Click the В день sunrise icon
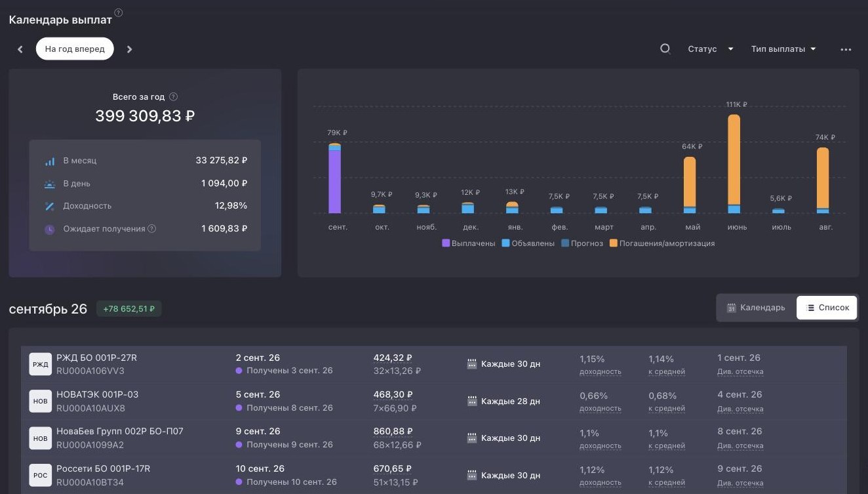Screen dimensions: 868x494 (x=50, y=184)
